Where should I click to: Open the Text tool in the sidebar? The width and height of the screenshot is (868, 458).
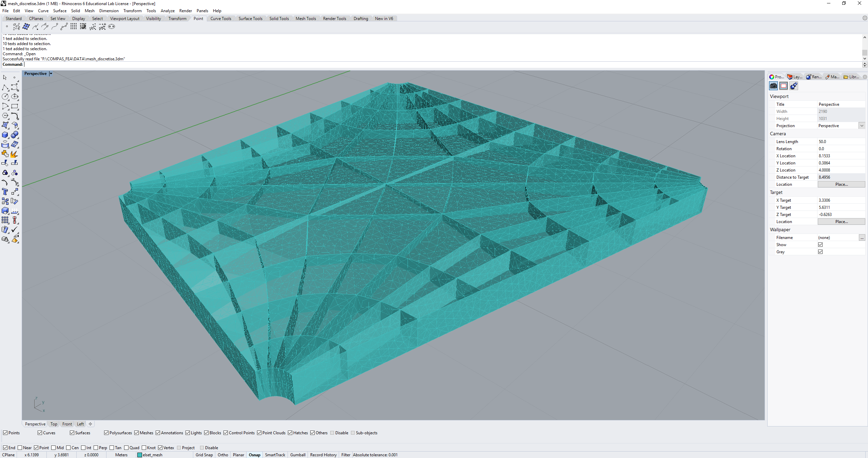pyautogui.click(x=5, y=192)
